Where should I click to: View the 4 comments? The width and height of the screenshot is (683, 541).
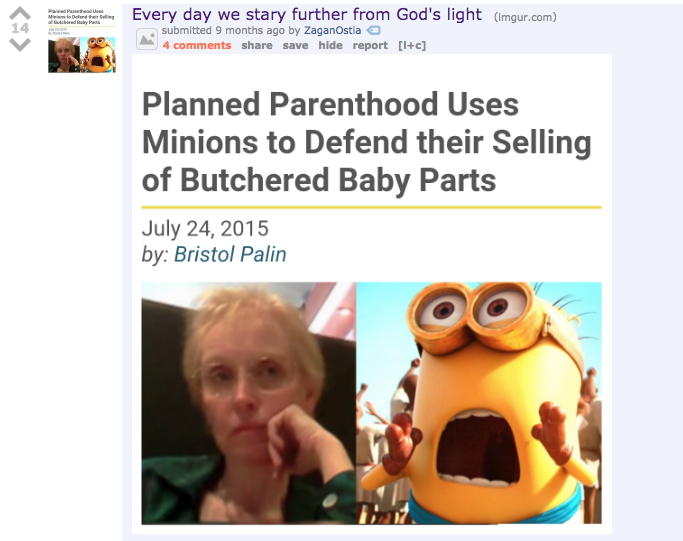197,45
